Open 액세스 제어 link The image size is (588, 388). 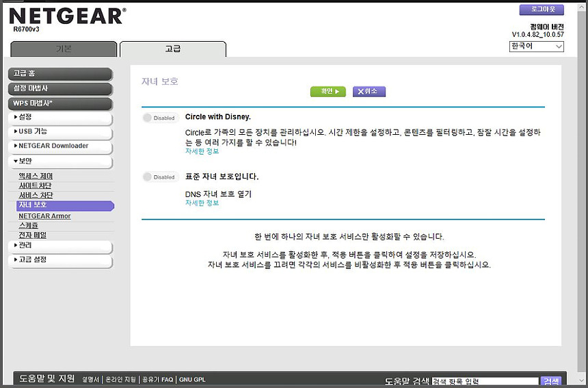[x=36, y=176]
